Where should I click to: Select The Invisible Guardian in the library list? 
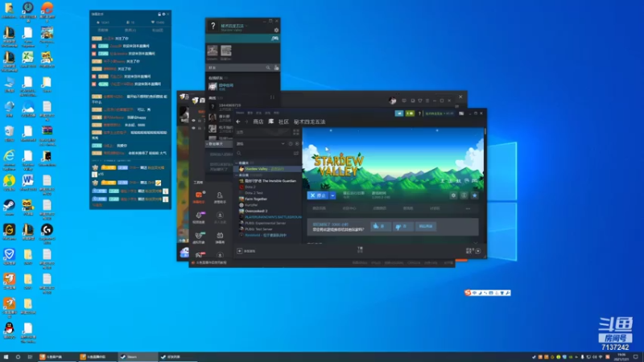pos(267,180)
